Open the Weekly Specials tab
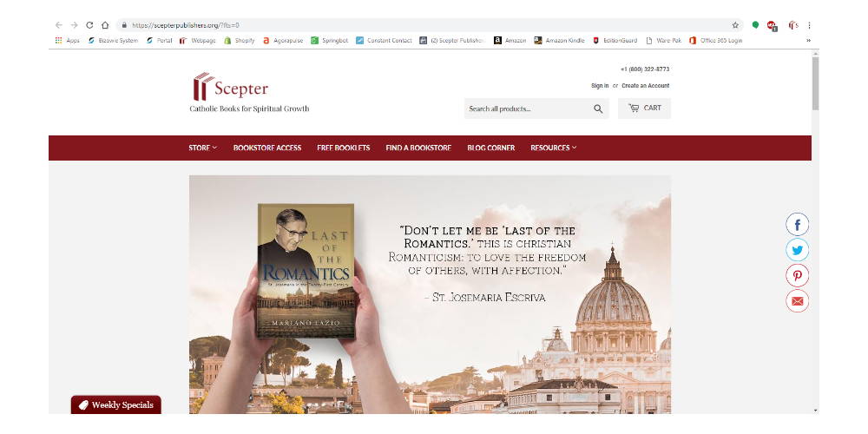The image size is (868, 434). [115, 404]
